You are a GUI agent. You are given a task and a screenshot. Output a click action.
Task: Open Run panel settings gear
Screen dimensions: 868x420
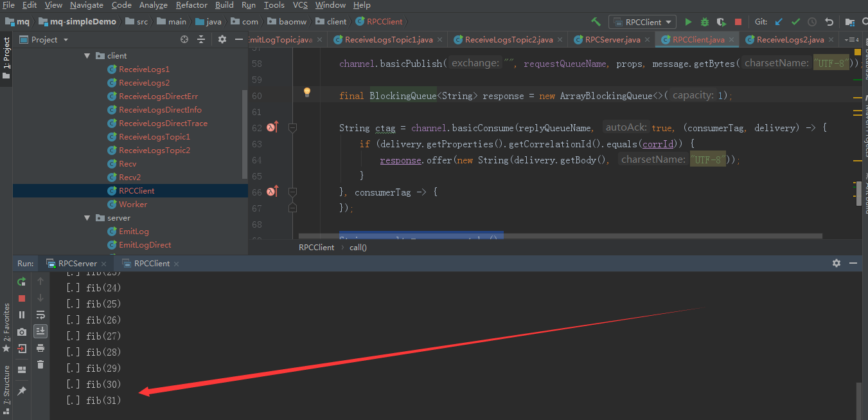(837, 263)
